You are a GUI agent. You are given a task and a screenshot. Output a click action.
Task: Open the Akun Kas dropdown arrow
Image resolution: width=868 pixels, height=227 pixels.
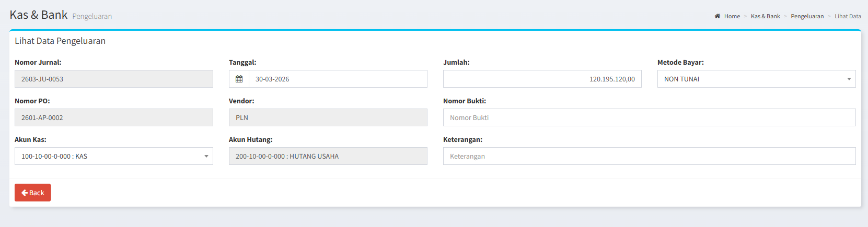206,157
